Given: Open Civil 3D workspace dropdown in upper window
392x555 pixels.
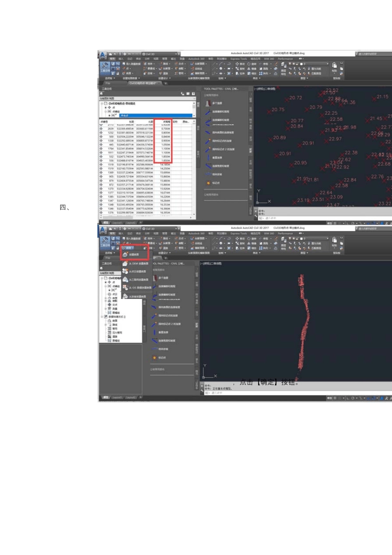Looking at the screenshot, I should 161,54.
